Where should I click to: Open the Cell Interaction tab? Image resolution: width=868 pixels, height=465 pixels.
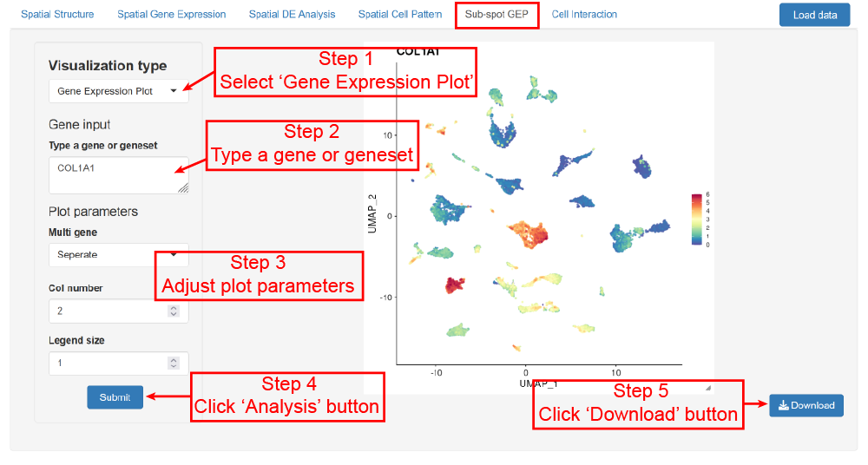[x=584, y=14]
